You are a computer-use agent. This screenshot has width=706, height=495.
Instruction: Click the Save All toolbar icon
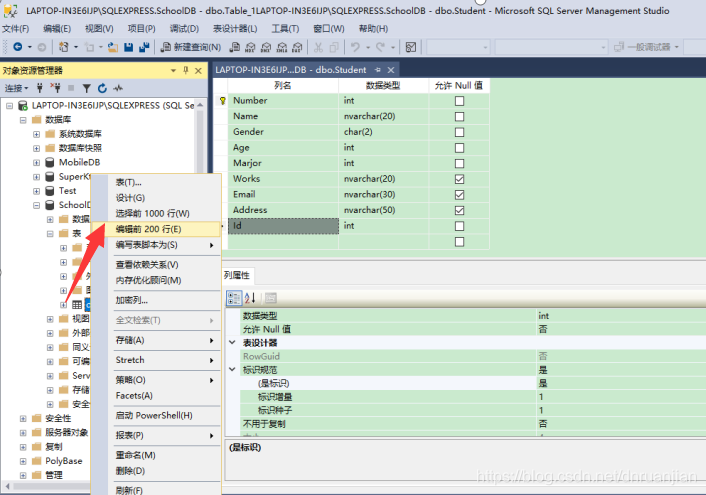[144, 47]
